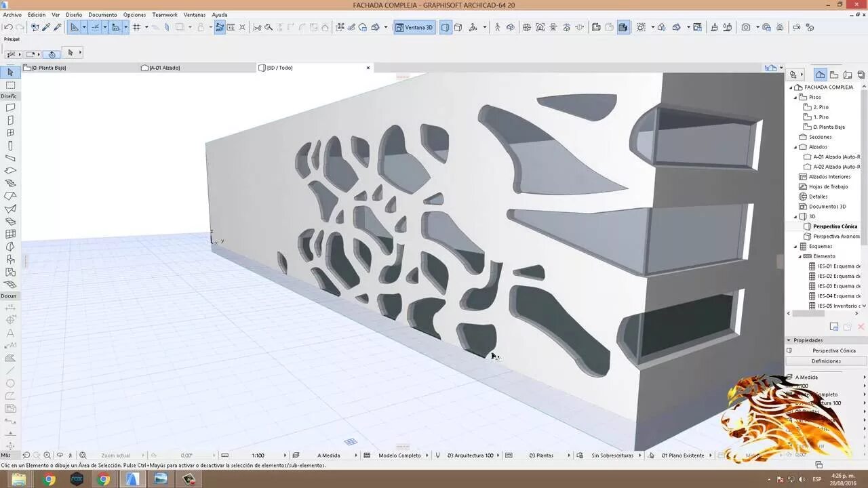
Task: Toggle the Ventana 3D window button
Action: tap(414, 27)
